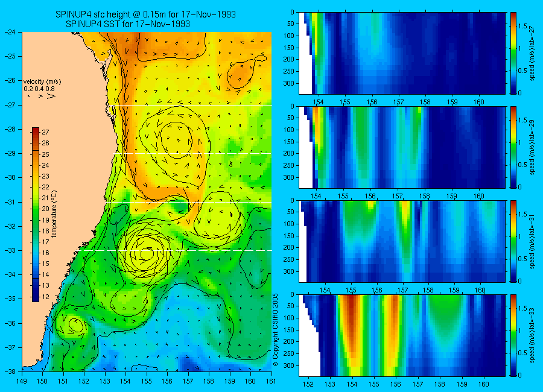Click the subtitle "SPINUP4 SST for 17-Nov-1993"
Viewport: 543px width, 392px height.
coord(128,24)
